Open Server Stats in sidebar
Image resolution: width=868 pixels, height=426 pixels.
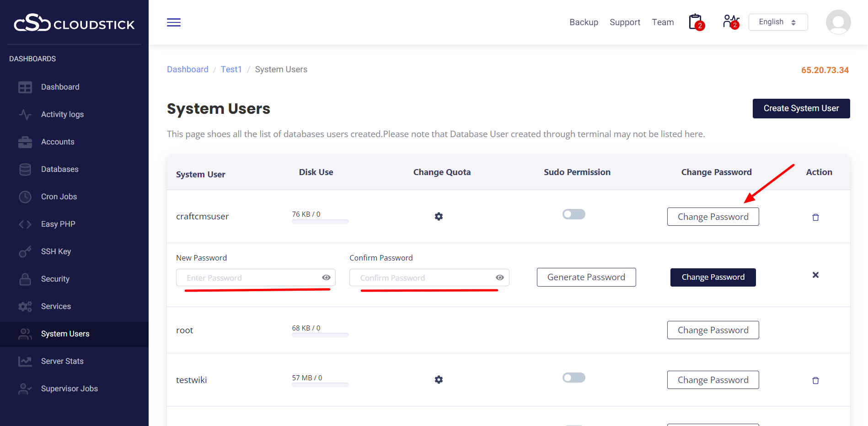[62, 361]
